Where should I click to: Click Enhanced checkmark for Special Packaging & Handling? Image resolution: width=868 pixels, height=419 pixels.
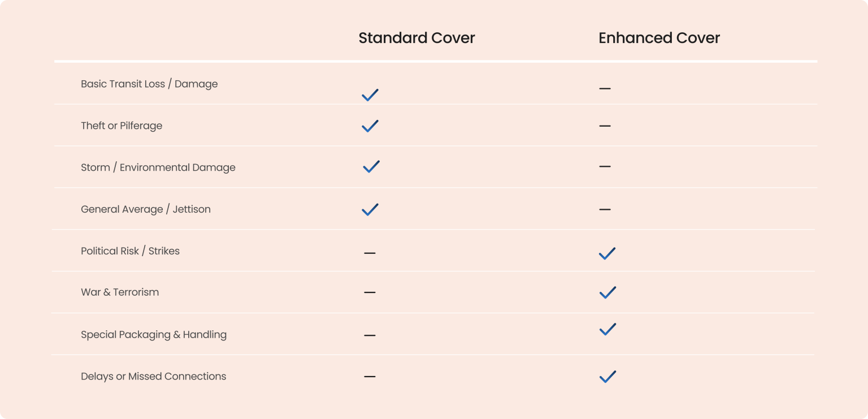pyautogui.click(x=607, y=329)
